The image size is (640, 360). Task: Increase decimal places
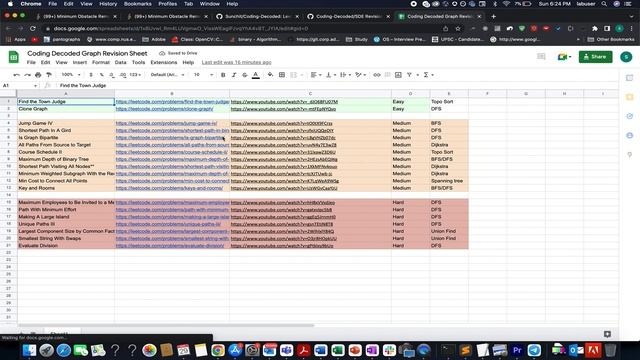tap(122, 75)
